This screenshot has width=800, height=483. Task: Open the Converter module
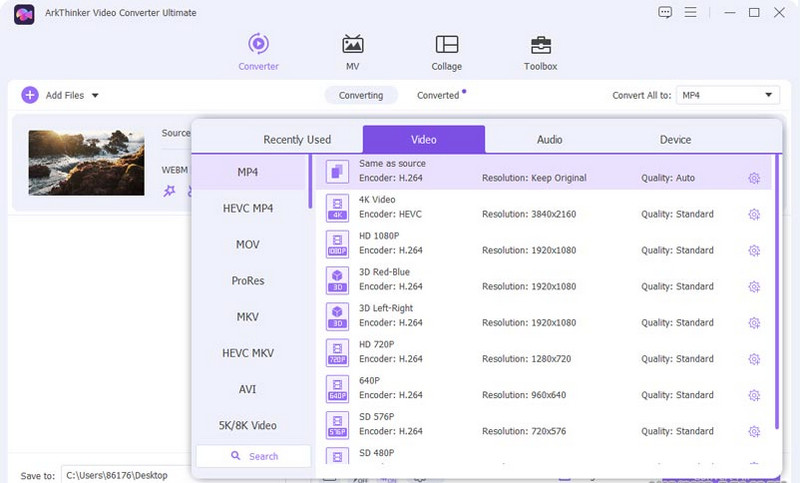(258, 52)
